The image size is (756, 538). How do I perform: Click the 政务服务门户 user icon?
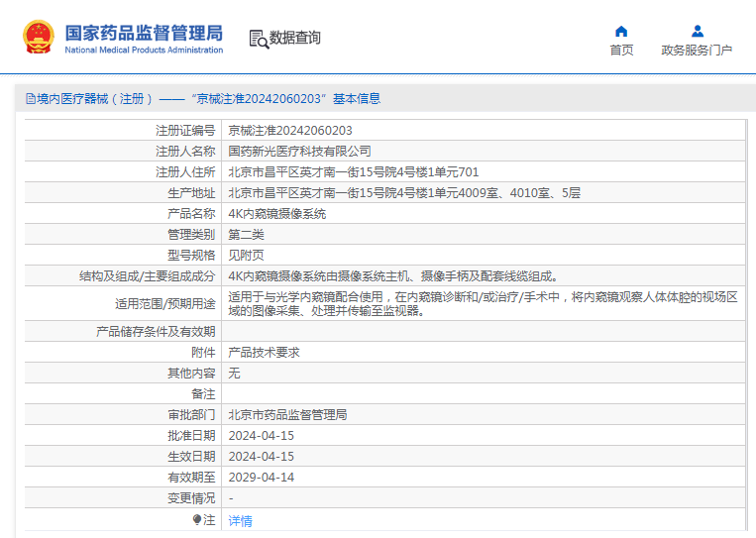[x=698, y=32]
